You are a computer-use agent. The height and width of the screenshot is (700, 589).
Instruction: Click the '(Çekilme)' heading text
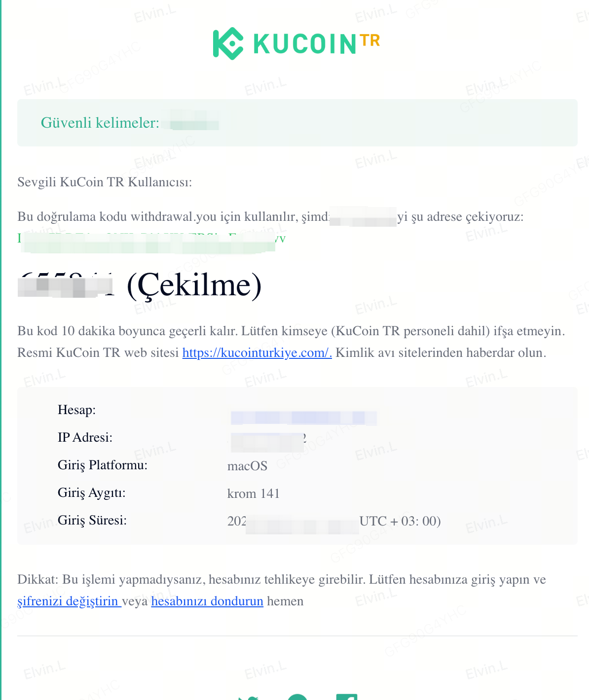pos(194,285)
